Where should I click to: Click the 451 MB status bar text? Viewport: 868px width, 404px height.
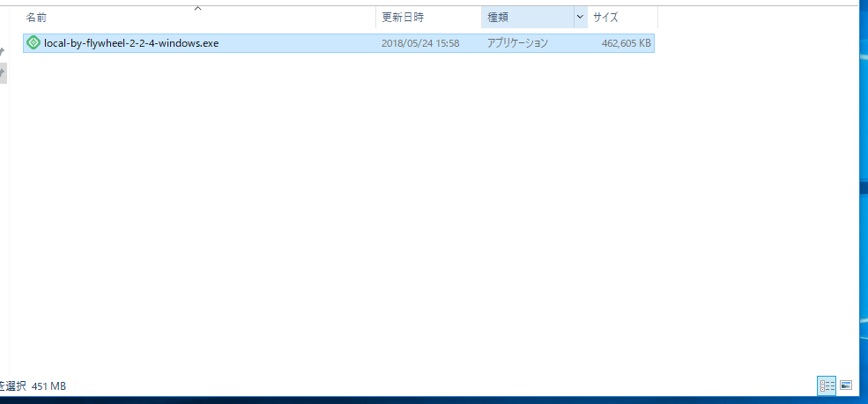point(48,386)
